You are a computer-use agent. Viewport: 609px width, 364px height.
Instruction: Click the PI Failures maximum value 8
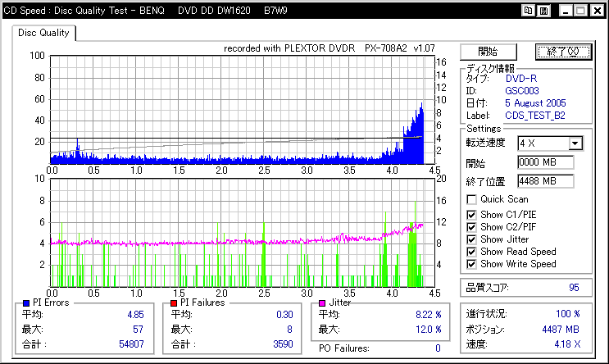coord(289,330)
